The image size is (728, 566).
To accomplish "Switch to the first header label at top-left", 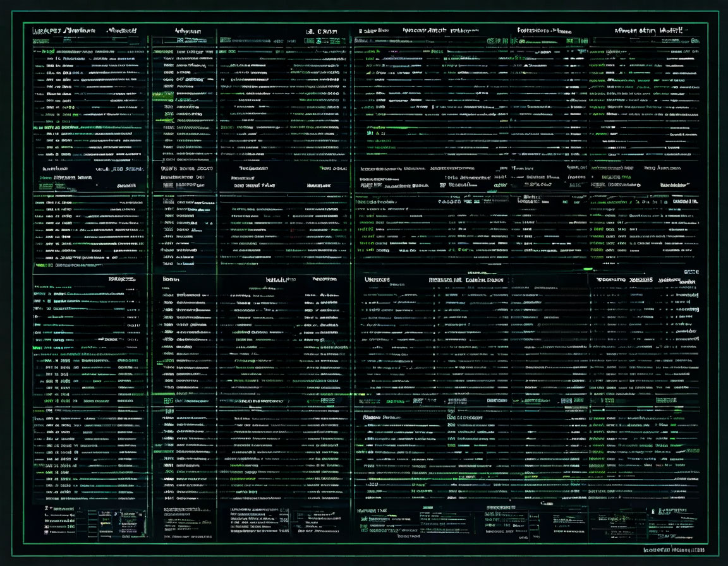I will [46, 30].
